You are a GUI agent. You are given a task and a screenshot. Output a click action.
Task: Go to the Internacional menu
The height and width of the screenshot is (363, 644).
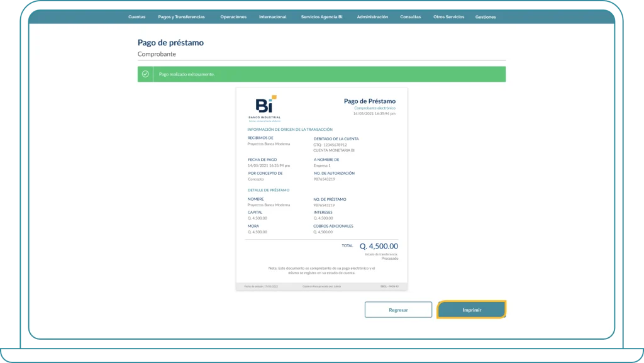pos(272,17)
